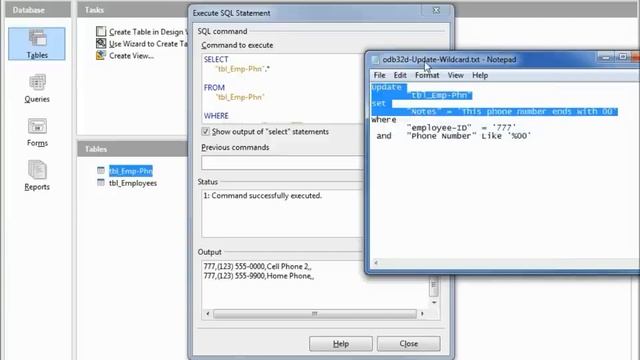Click the "Cell Phone 2" output row
The image size is (640, 360).
258,266
